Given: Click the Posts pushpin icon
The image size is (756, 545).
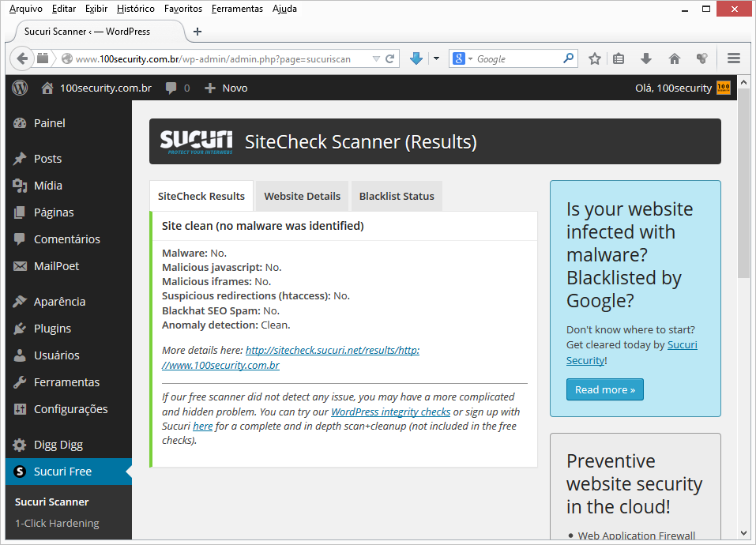Looking at the screenshot, I should point(20,159).
